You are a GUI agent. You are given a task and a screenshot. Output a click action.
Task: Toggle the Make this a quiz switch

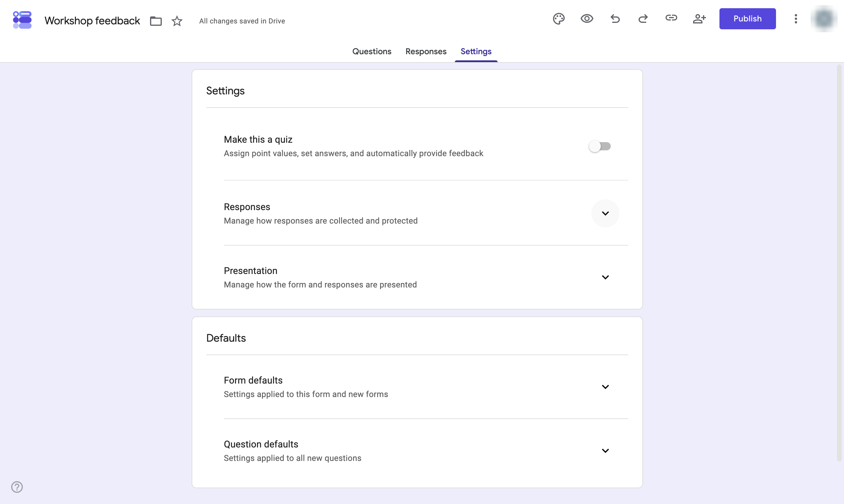coord(600,147)
